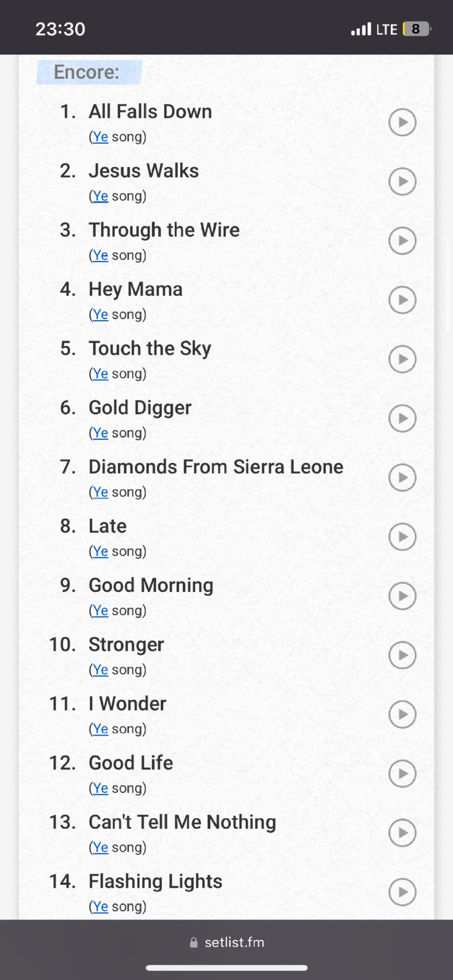Play the Stronger song preview

pos(402,655)
